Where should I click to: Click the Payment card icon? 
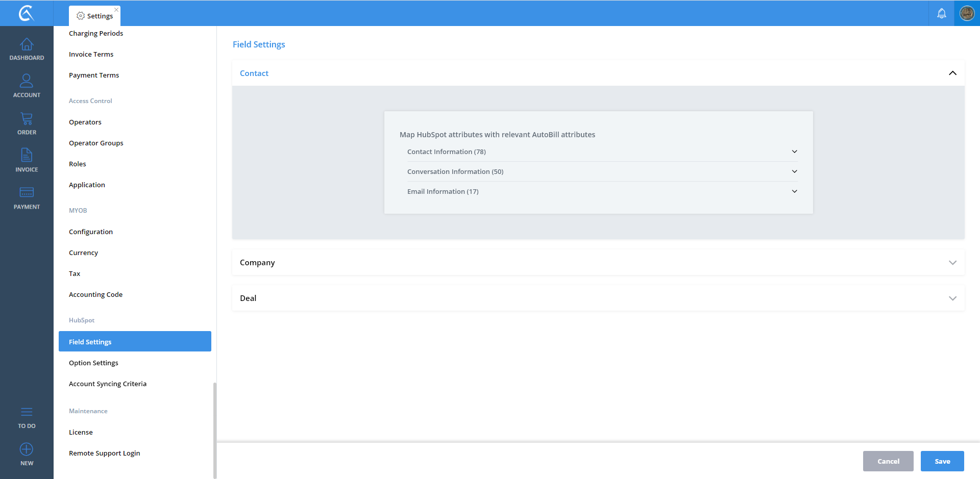click(x=27, y=193)
